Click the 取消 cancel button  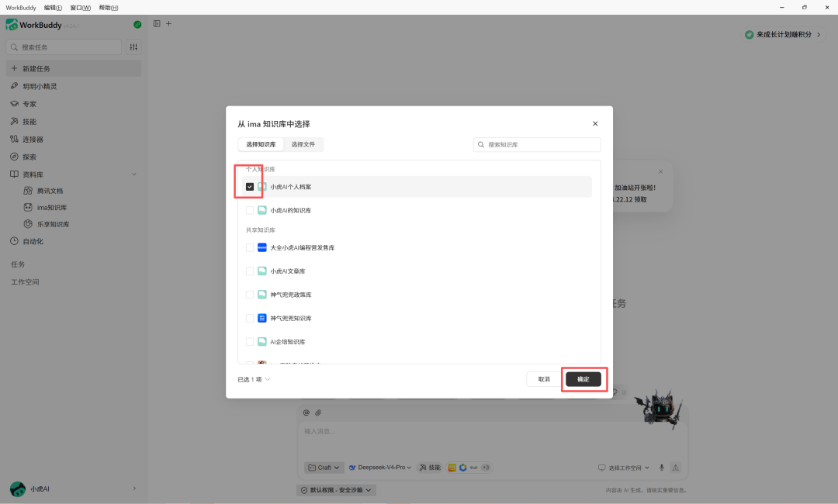(x=544, y=379)
